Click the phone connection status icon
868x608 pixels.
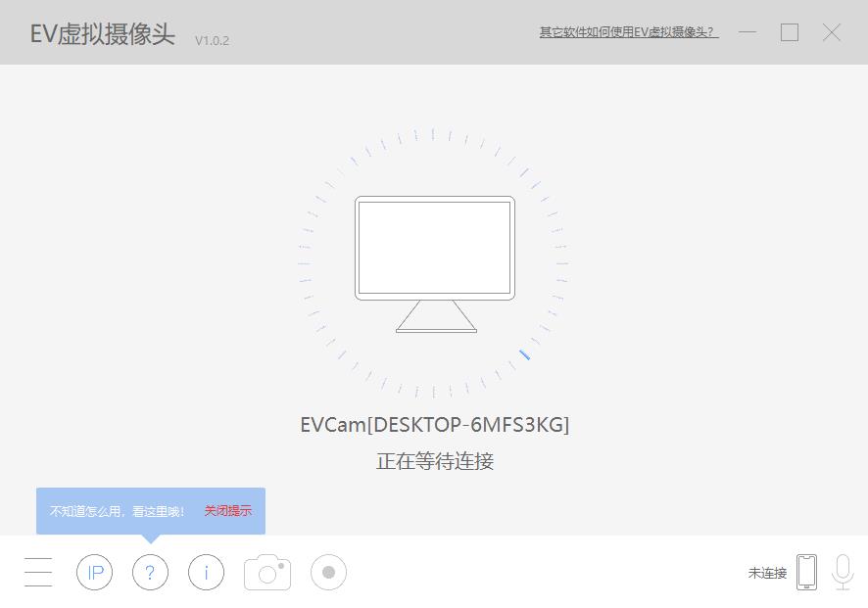coord(806,572)
